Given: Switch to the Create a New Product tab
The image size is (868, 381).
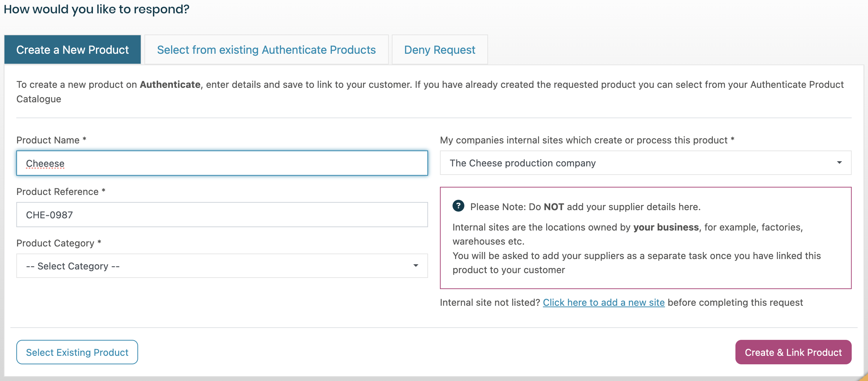Looking at the screenshot, I should 73,50.
